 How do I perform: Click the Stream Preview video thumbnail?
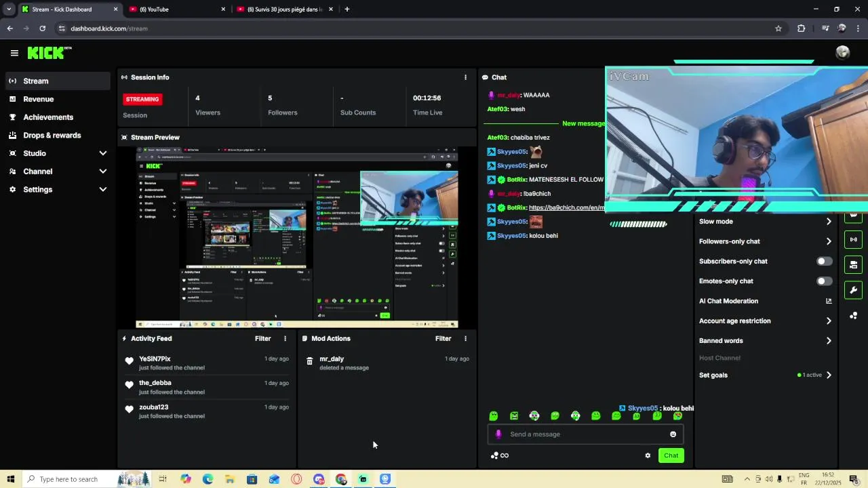[297, 238]
